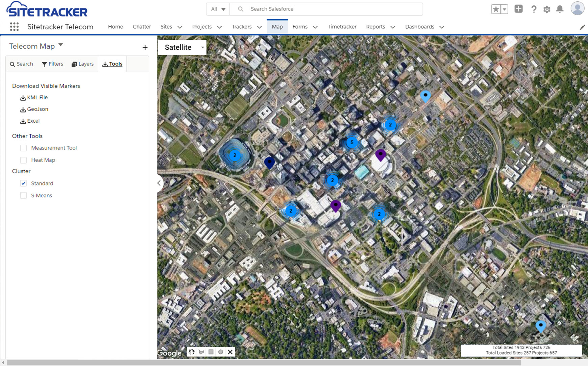Expand the search scope All dropdown
This screenshot has width=588, height=366.
click(x=218, y=9)
